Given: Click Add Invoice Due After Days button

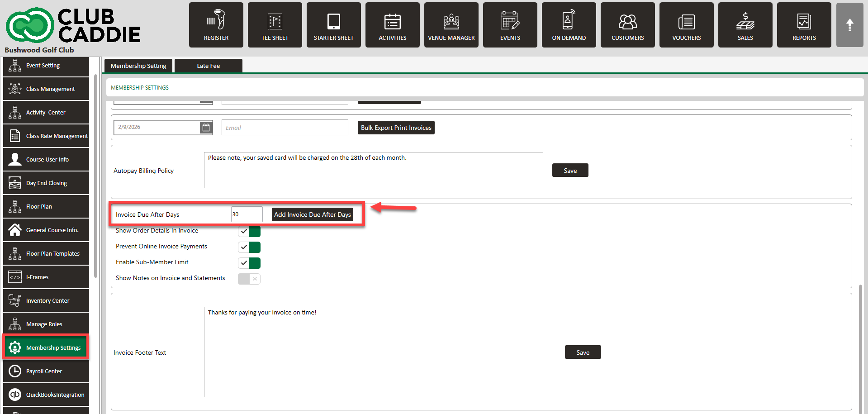Looking at the screenshot, I should (312, 215).
